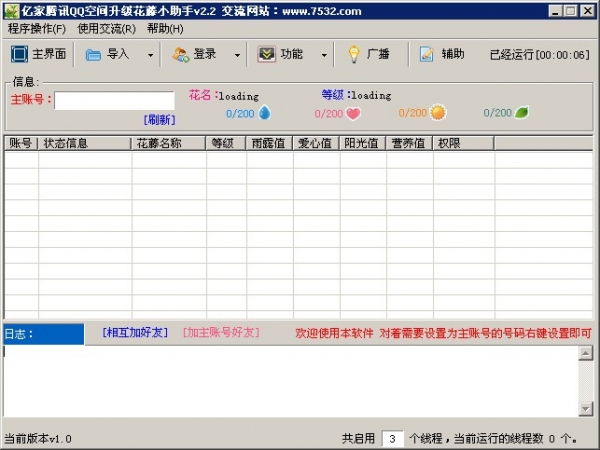Edit the thread count field showing 3

pyautogui.click(x=393, y=439)
